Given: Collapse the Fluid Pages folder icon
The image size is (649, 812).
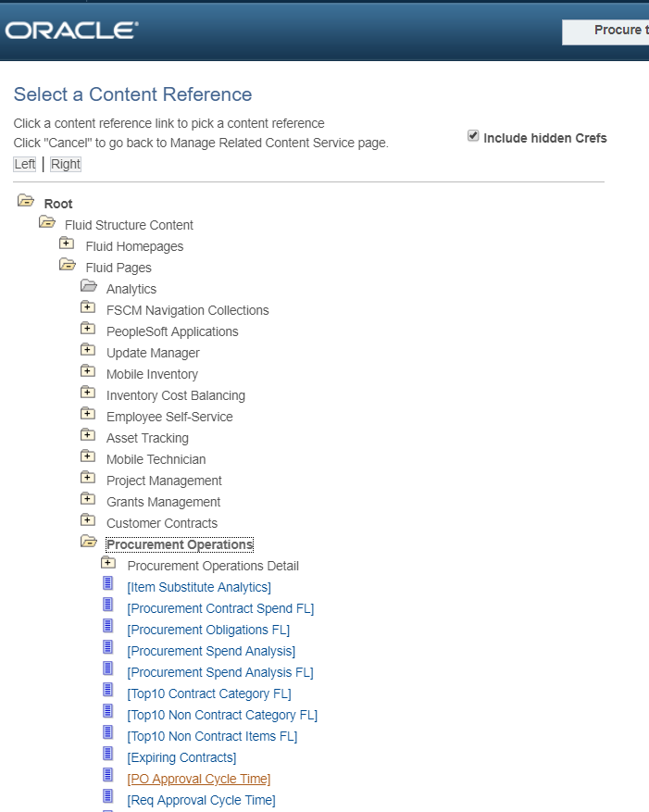Looking at the screenshot, I should point(68,265).
